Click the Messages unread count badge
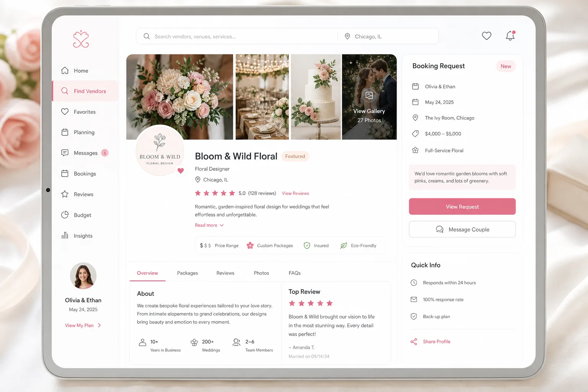This screenshot has width=588, height=392. tap(105, 153)
